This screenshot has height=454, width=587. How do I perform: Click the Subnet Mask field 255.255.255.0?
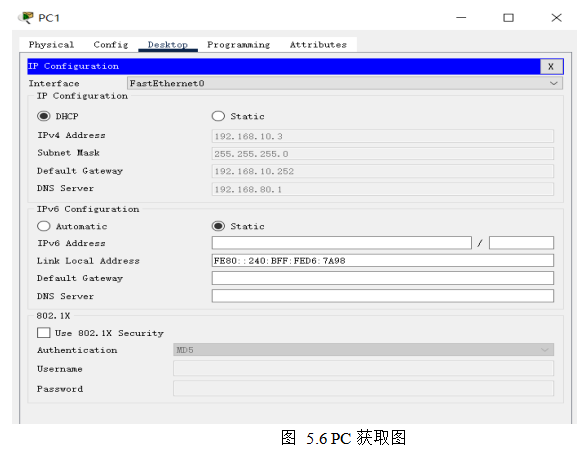[383, 153]
